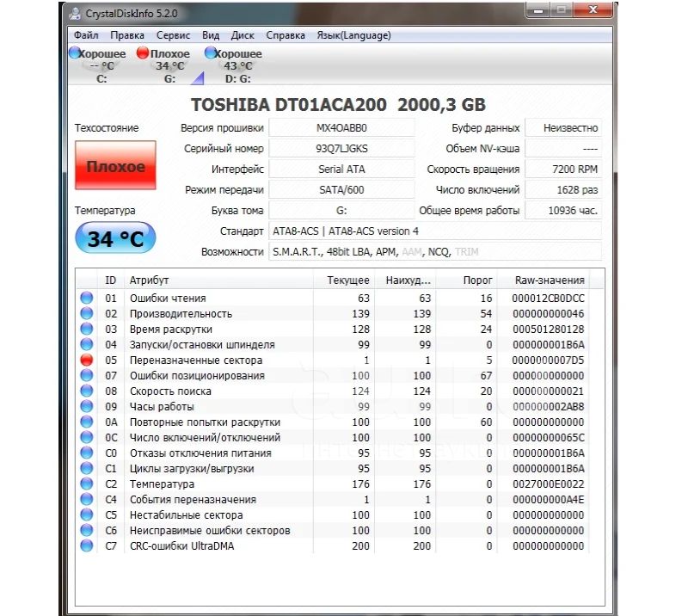Click status dot for Число включений/отключений

(87, 437)
